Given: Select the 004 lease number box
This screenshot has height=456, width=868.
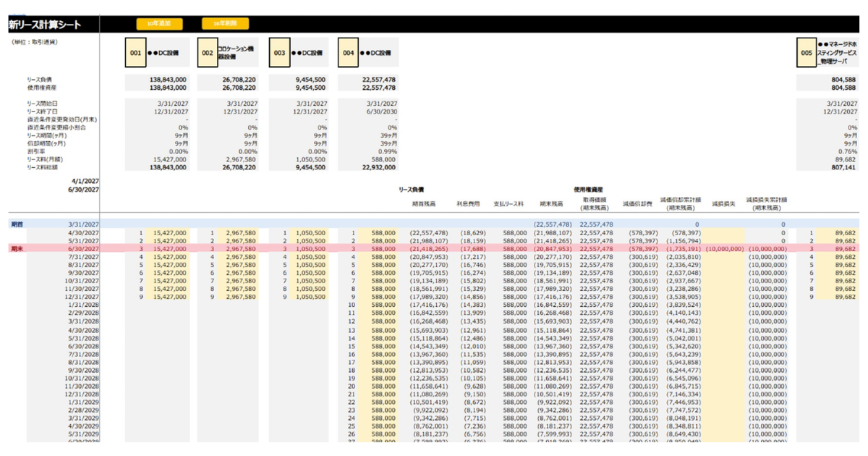Looking at the screenshot, I should [x=349, y=53].
